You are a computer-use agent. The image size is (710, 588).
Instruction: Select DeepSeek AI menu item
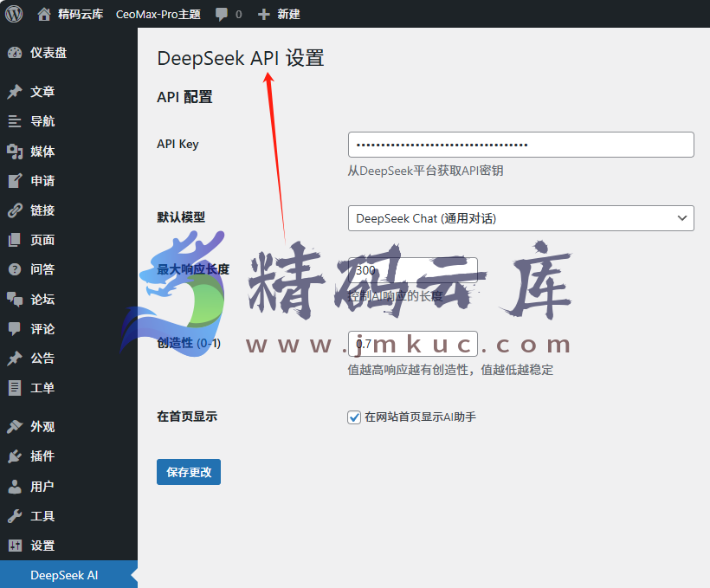click(x=68, y=575)
